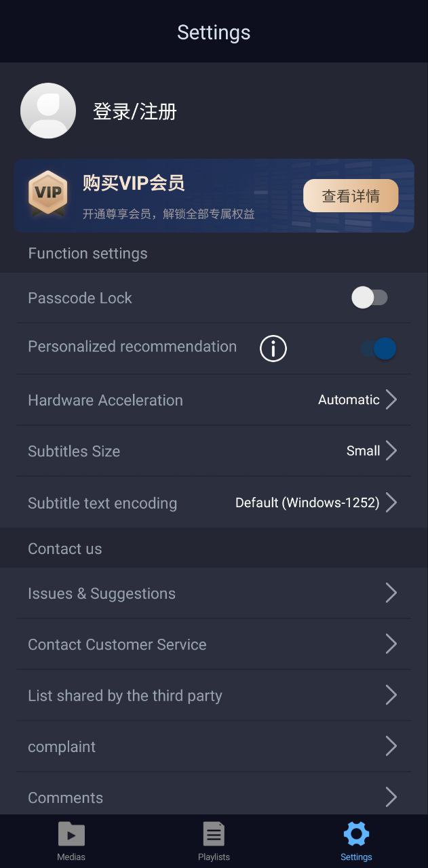Enable the Passcode Lock switch
Viewport: 428px width, 868px height.
[370, 298]
